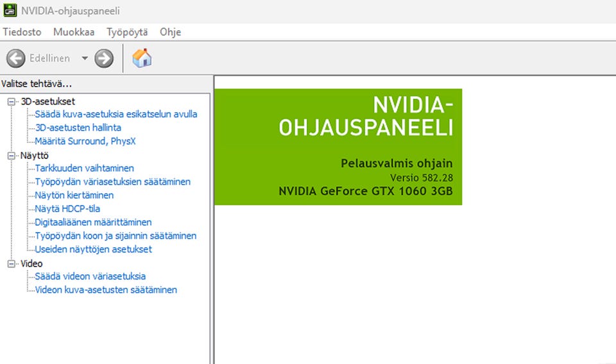Select Näytön kiertäminen
The width and height of the screenshot is (616, 364).
pos(74,195)
